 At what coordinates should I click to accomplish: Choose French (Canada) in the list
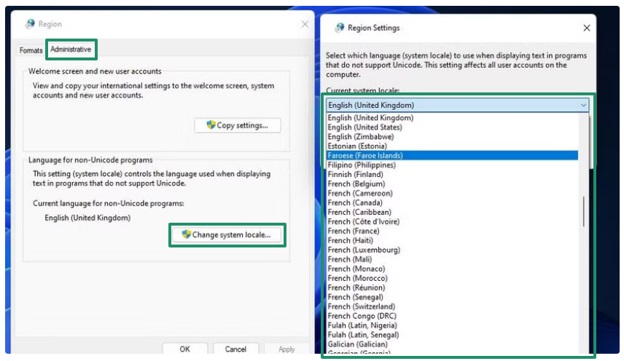(x=452, y=203)
